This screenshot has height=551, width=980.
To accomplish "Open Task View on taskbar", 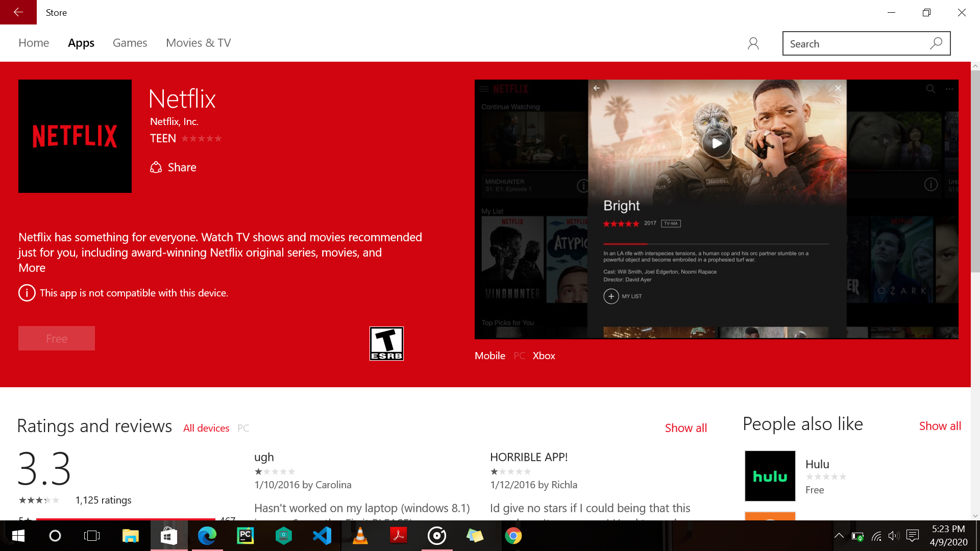I will [x=92, y=536].
